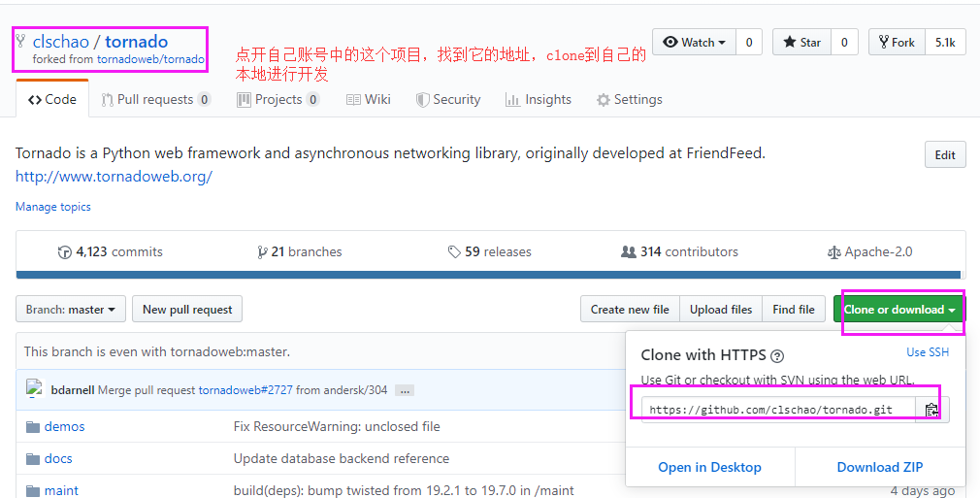The image size is (980, 498).
Task: Click Upload files button
Action: 721,309
